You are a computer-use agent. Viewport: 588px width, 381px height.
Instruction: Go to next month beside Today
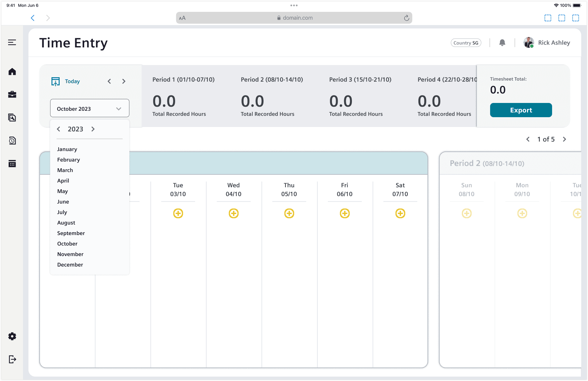[124, 81]
